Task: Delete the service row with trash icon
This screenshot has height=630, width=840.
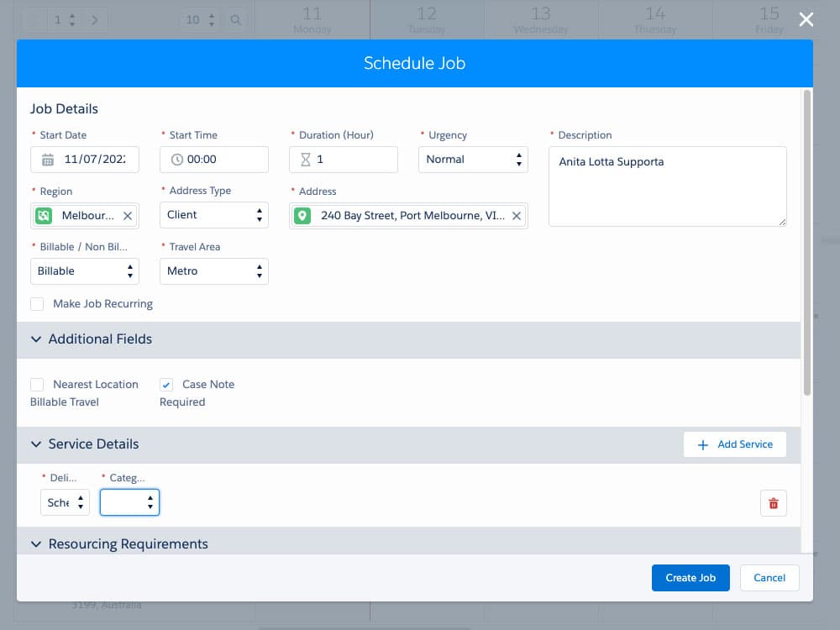Action: [x=773, y=503]
